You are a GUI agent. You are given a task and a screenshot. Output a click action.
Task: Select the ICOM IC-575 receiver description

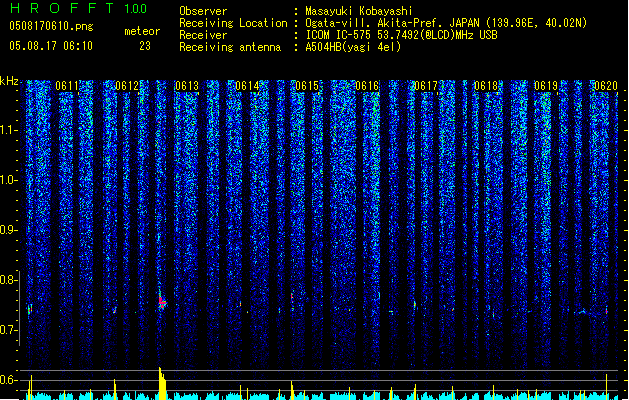click(x=401, y=35)
